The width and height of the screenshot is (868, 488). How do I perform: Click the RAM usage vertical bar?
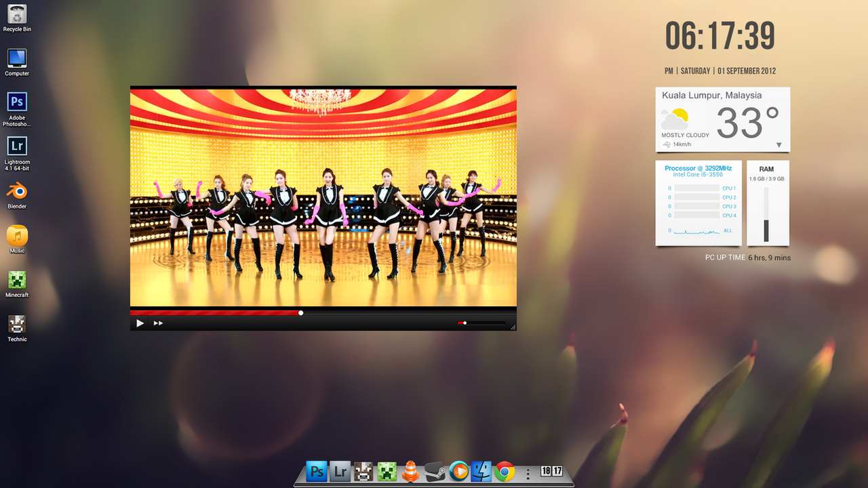click(x=766, y=214)
